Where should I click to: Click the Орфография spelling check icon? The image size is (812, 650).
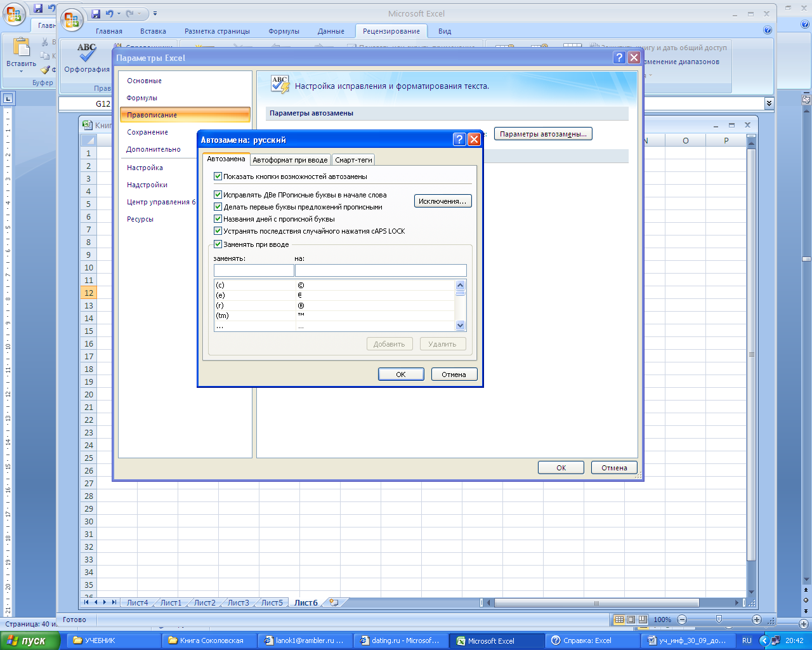[87, 53]
